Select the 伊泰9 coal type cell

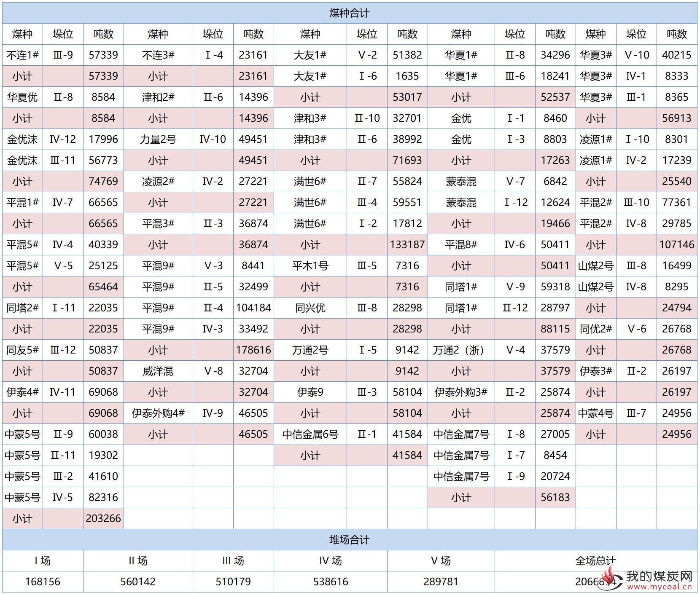tap(310, 392)
